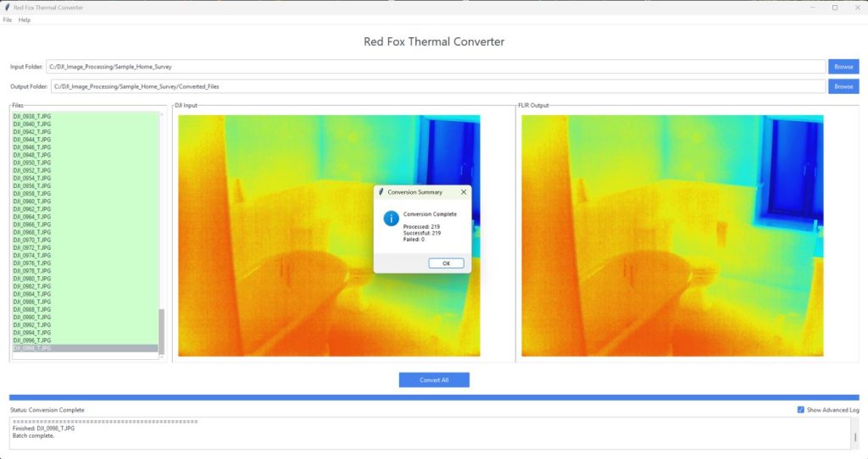Select file DJI_0948_T.JPG in list
Viewport: 868px width, 459px height.
click(85, 155)
